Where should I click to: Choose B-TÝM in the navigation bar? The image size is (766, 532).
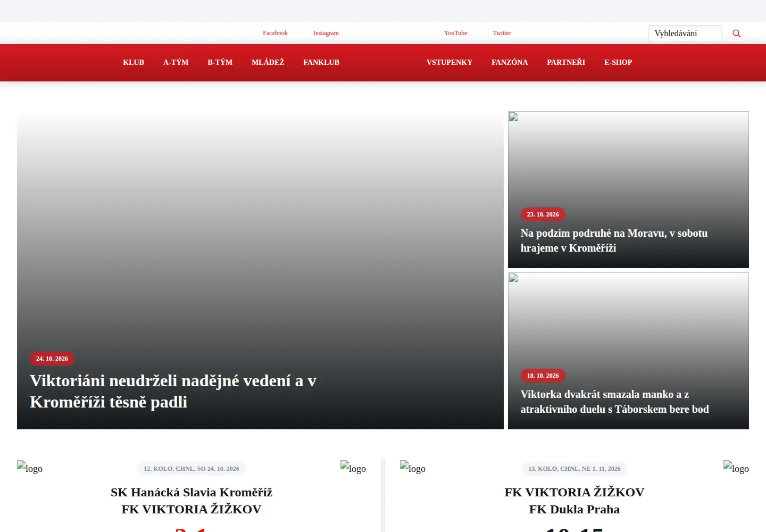click(x=220, y=62)
